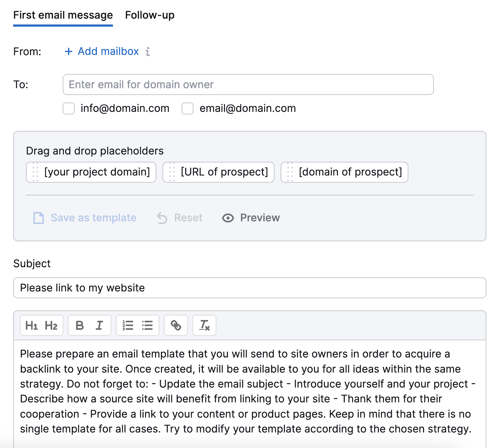The image size is (501, 448).
Task: Insert a numbered list
Action: pyautogui.click(x=128, y=326)
